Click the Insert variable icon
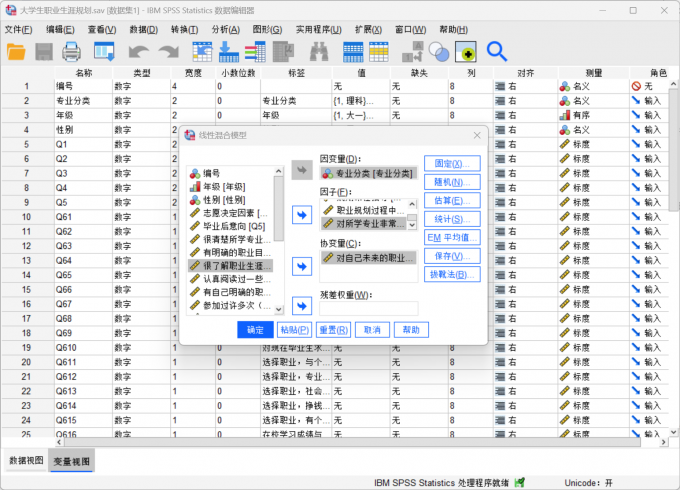Image resolution: width=680 pixels, height=490 pixels. tap(379, 52)
